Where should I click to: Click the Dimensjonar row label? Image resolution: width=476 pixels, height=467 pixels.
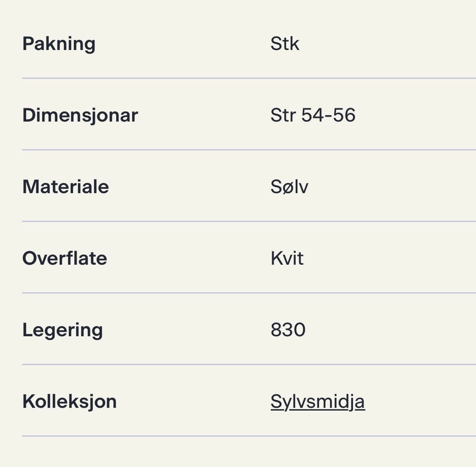click(x=80, y=116)
